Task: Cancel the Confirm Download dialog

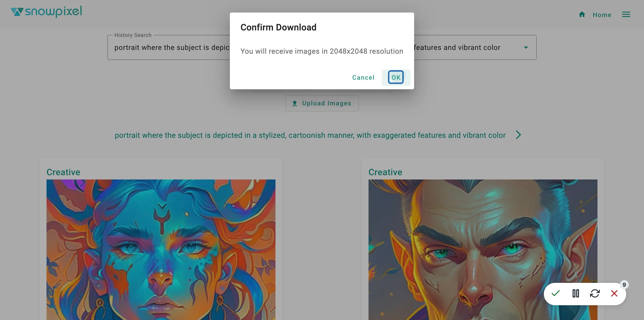Action: pyautogui.click(x=363, y=78)
